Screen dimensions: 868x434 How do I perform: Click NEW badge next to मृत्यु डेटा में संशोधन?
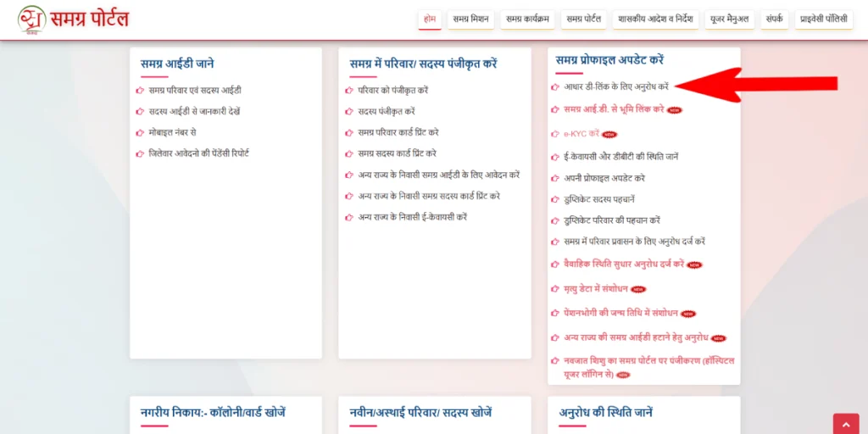coord(638,290)
